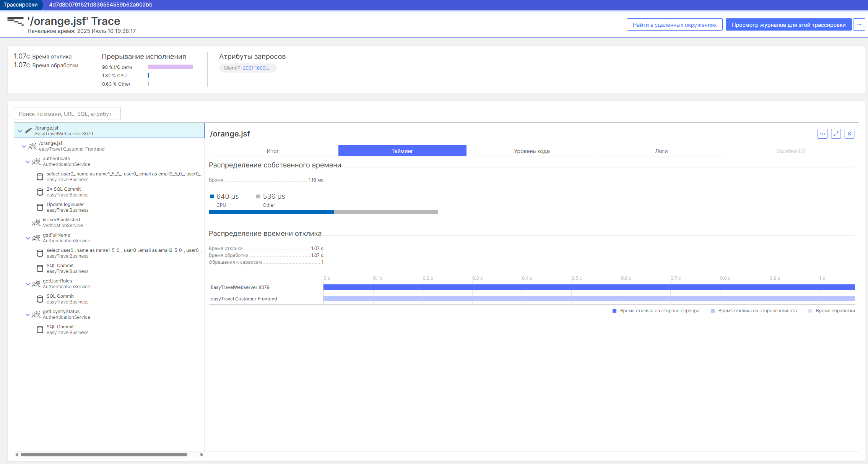Expand the detail panel to fullscreen

(x=836, y=134)
